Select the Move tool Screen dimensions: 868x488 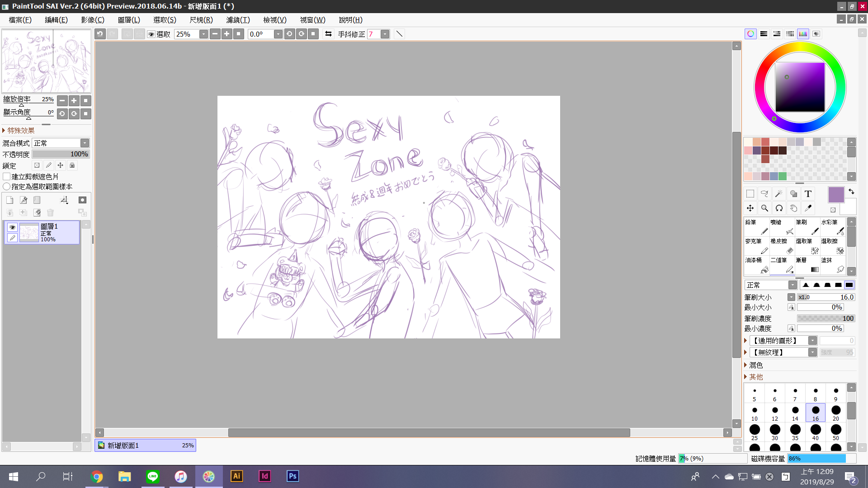(750, 208)
